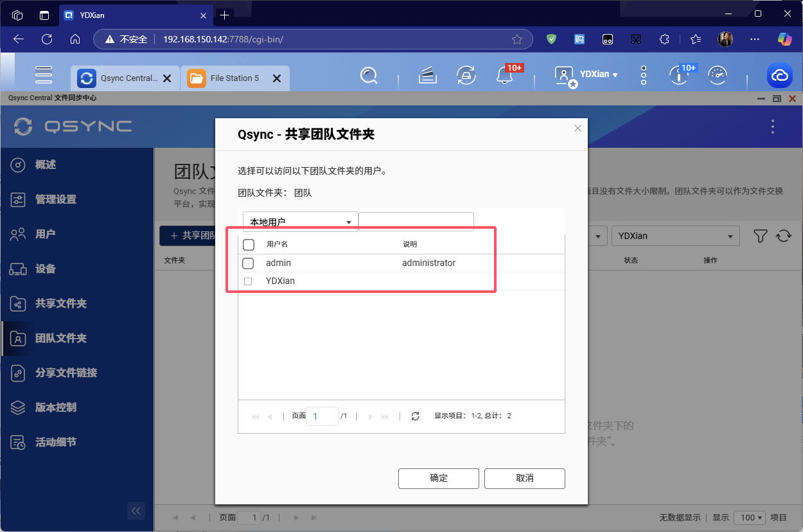The width and height of the screenshot is (803, 532).
Task: Click the 共享团队 add button behind dialog
Action: click(188, 236)
